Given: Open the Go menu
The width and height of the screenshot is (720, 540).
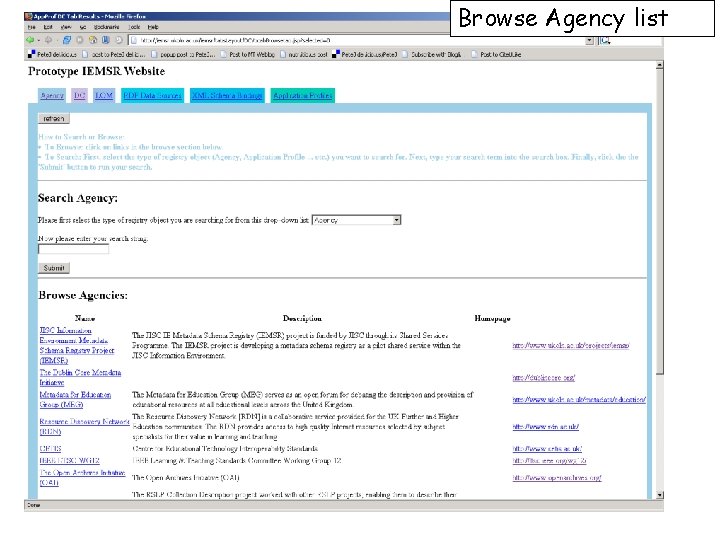Looking at the screenshot, I should click(x=83, y=27).
